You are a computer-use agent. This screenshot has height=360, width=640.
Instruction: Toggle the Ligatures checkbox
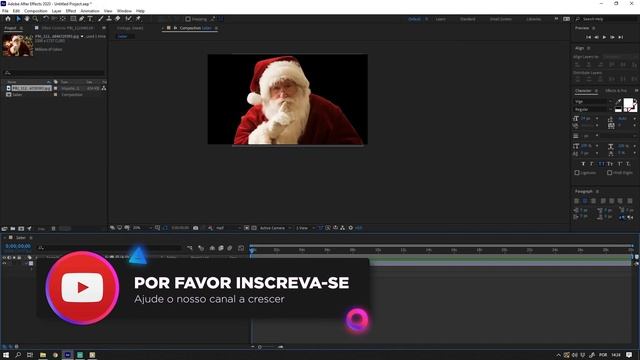(577, 173)
